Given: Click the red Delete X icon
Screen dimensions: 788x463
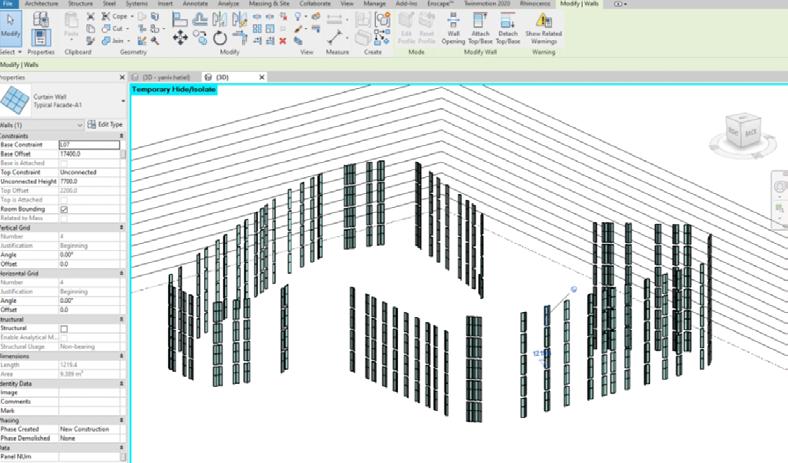Looking at the screenshot, I should click(x=283, y=41).
